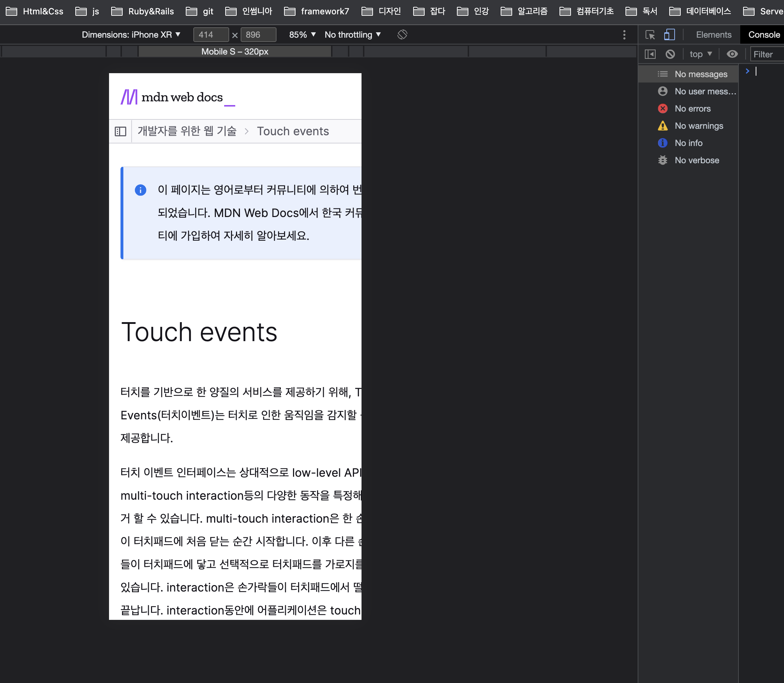Open the Dimensions iPhone XR dropdown
The image size is (784, 683).
click(131, 35)
